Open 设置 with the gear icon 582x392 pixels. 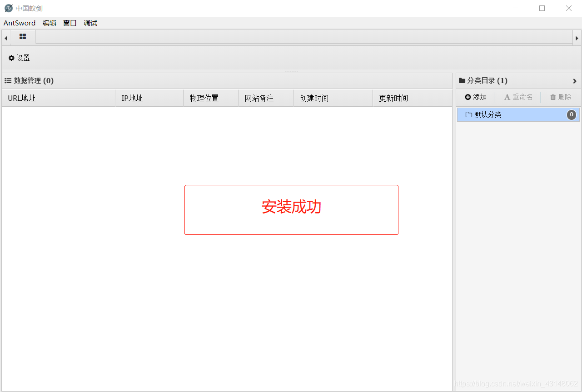[19, 58]
